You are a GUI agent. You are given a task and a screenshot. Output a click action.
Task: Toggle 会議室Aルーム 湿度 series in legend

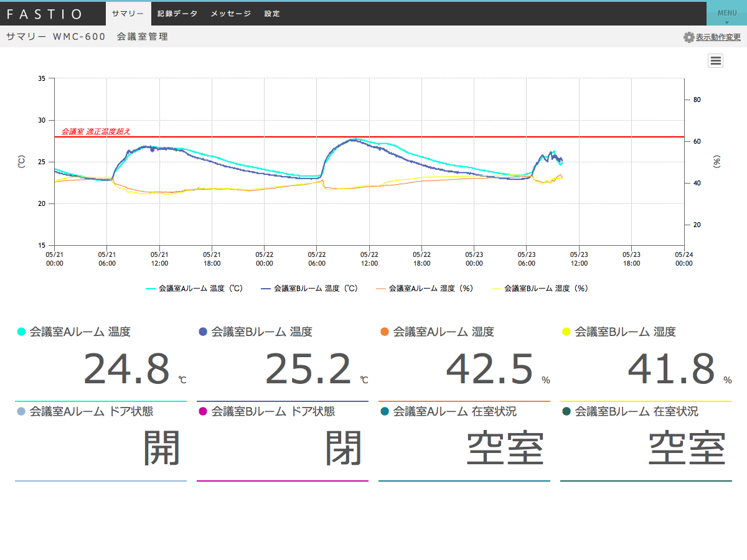pyautogui.click(x=425, y=289)
